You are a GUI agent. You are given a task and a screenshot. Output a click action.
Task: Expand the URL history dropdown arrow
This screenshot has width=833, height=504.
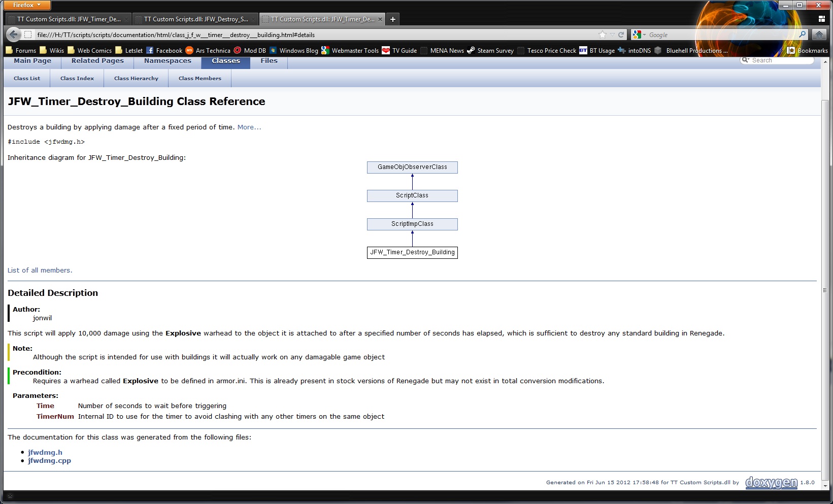[612, 35]
